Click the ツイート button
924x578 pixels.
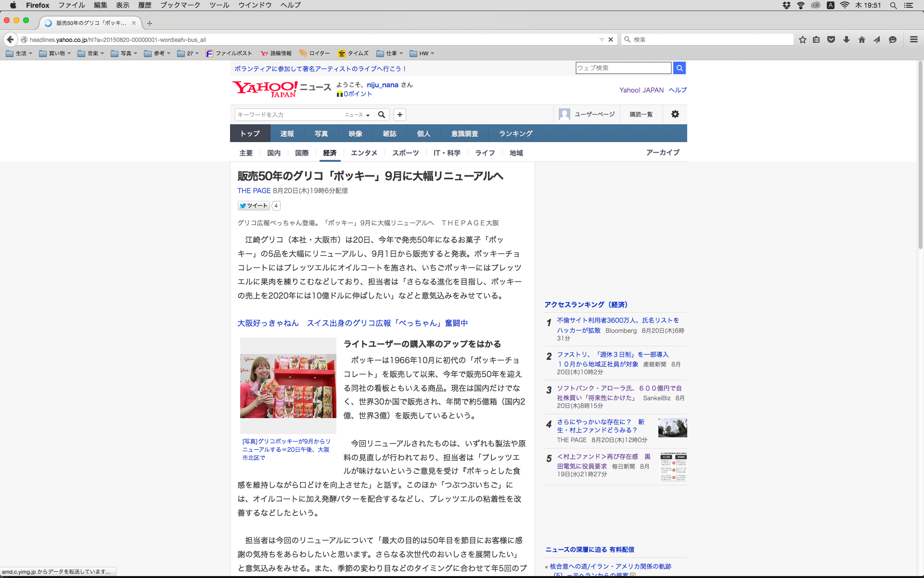point(254,206)
